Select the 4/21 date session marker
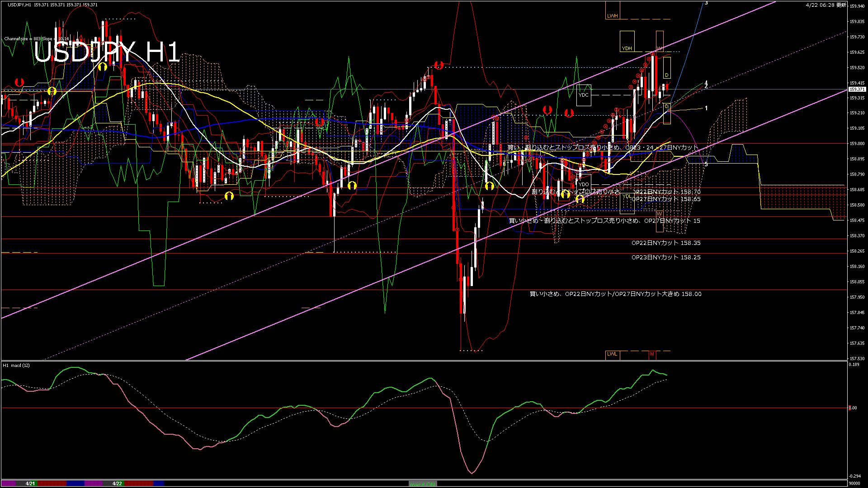 point(30,483)
